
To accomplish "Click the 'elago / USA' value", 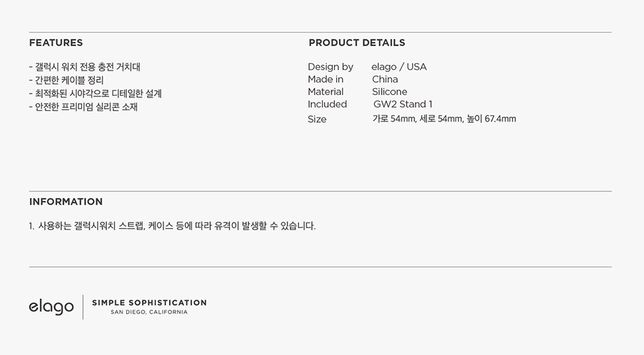I will (x=399, y=67).
